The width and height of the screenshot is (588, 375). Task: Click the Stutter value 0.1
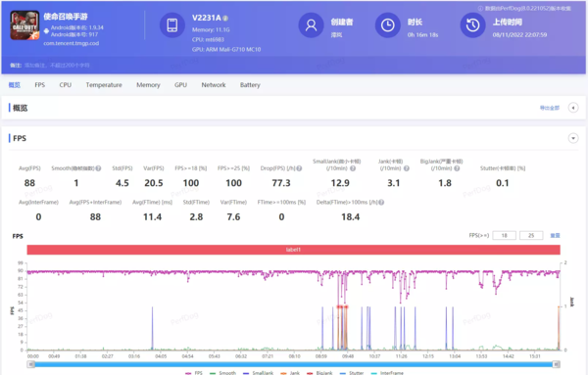[x=503, y=183]
